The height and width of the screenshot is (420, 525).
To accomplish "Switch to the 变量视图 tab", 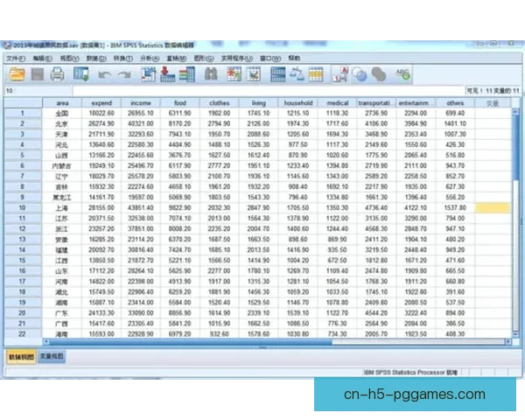I will click(x=51, y=357).
